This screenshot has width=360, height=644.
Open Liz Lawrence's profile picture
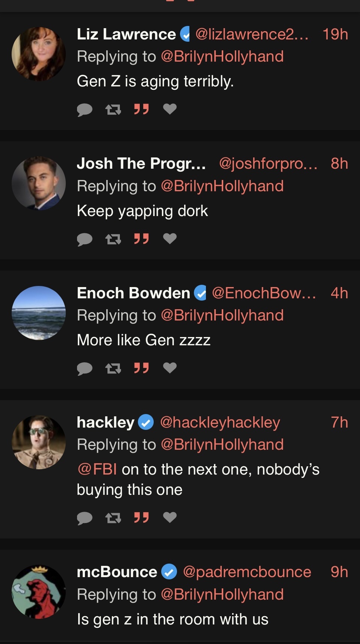[x=39, y=54]
